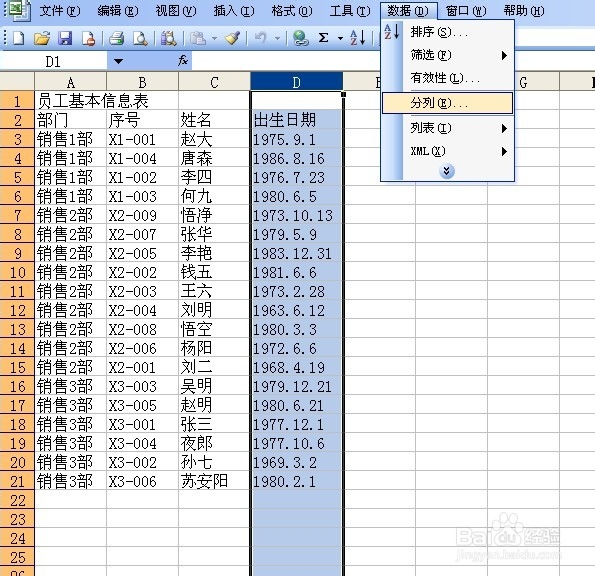The image size is (595, 576).
Task: Click the 数据 (D) menu title
Action: (408, 11)
